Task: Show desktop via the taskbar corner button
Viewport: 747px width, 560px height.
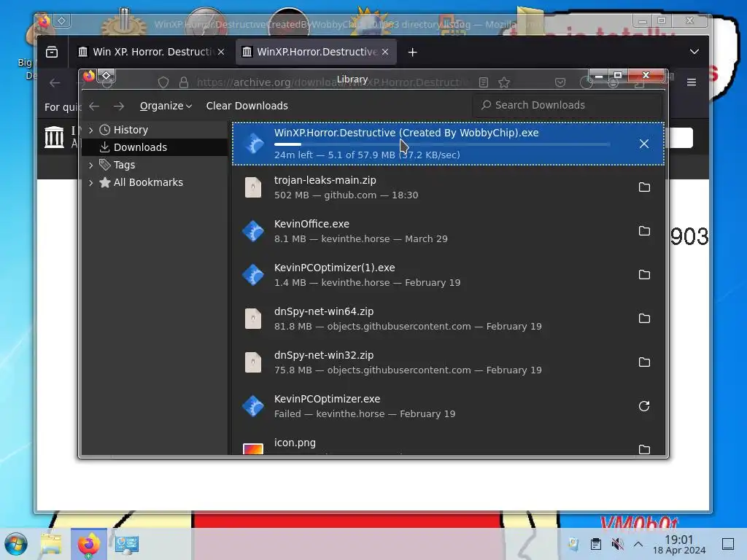Action: (x=728, y=544)
